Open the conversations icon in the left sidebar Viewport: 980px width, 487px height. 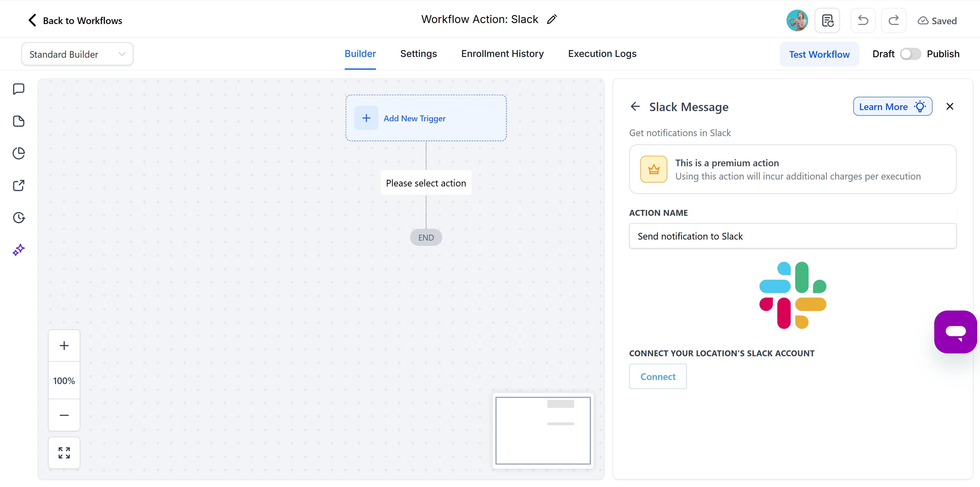(x=18, y=89)
